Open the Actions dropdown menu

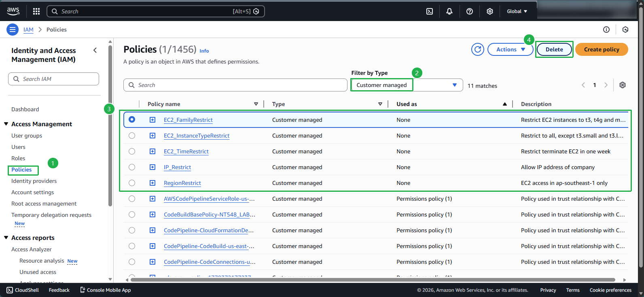pos(510,49)
